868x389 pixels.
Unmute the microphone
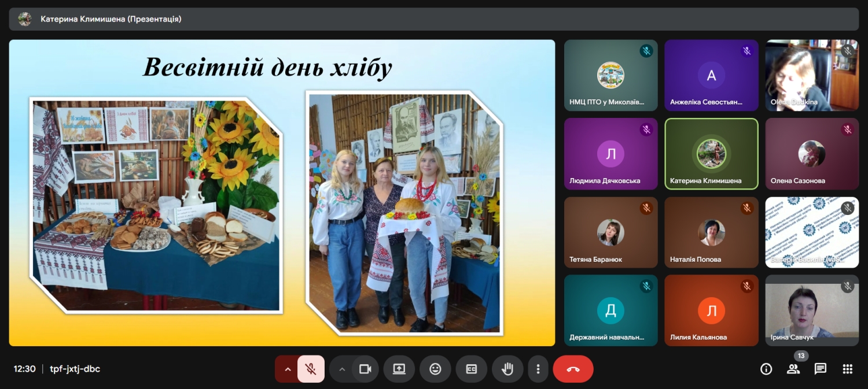pos(311,369)
